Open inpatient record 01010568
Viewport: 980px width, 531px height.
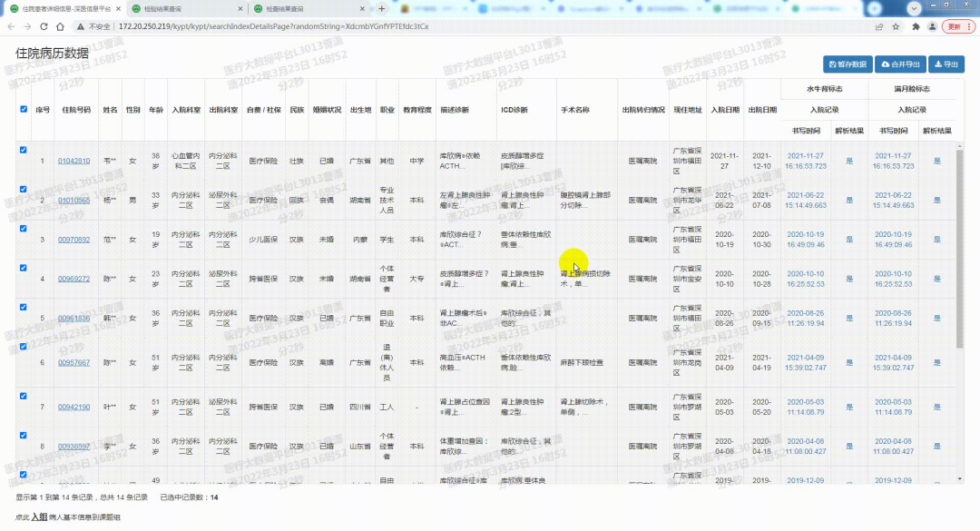(x=73, y=200)
